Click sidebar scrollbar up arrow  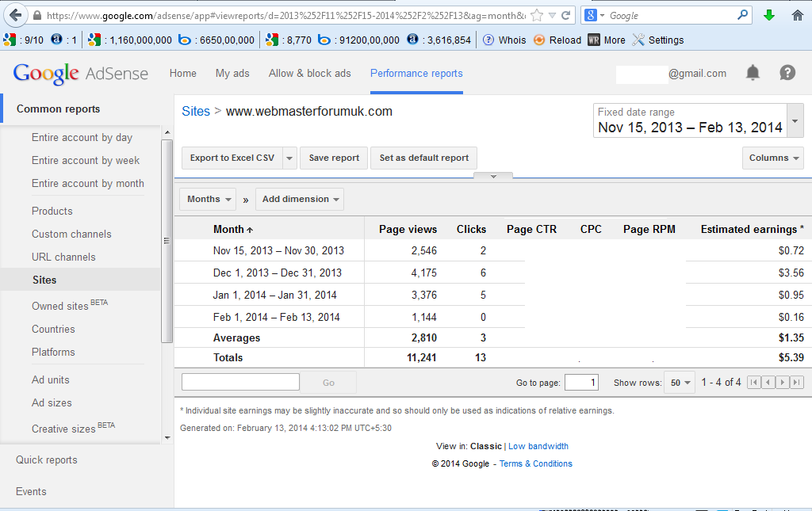[x=167, y=132]
